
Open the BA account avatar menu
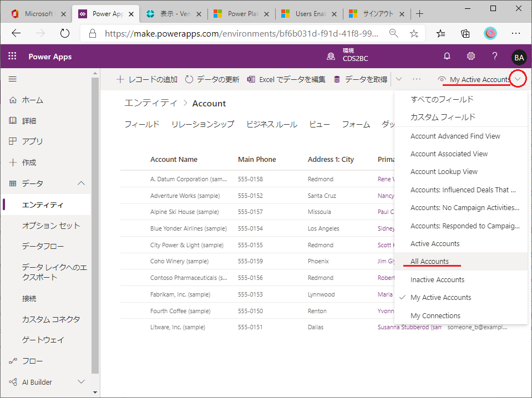click(519, 57)
